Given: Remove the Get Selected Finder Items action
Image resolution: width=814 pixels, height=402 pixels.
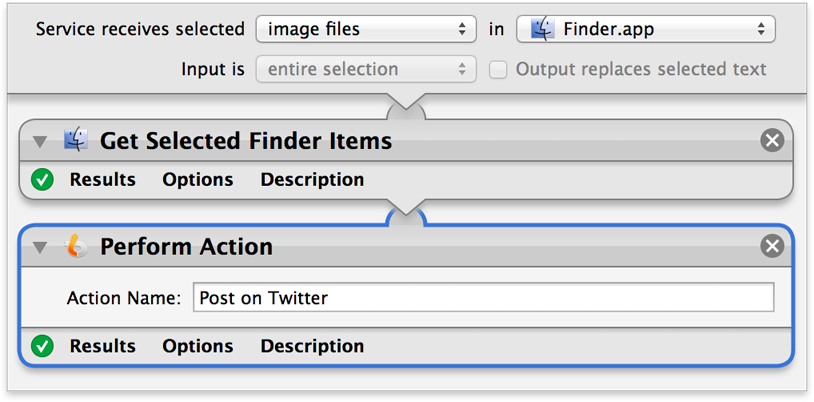Looking at the screenshot, I should pos(772,140).
